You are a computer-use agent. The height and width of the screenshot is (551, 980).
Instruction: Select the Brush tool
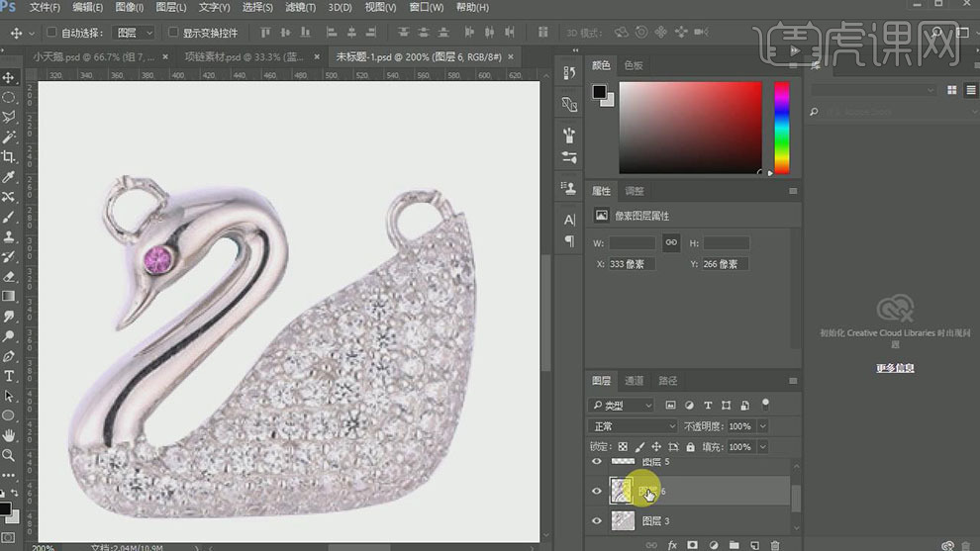(9, 217)
